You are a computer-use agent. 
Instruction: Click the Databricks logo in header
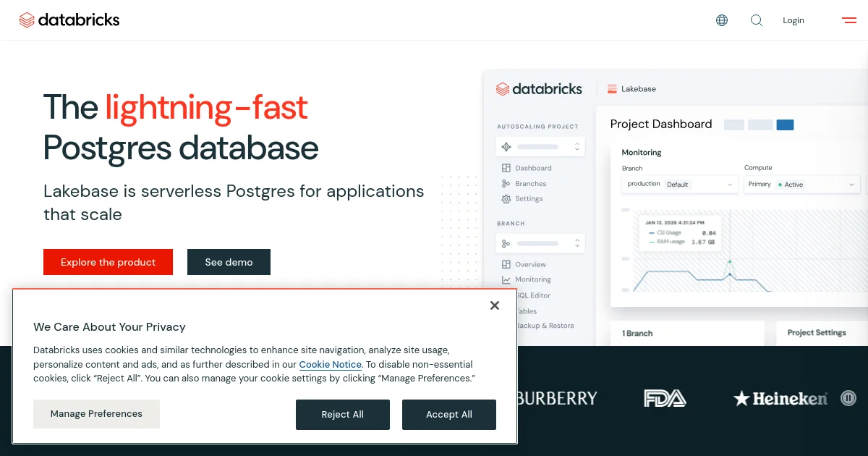[69, 20]
